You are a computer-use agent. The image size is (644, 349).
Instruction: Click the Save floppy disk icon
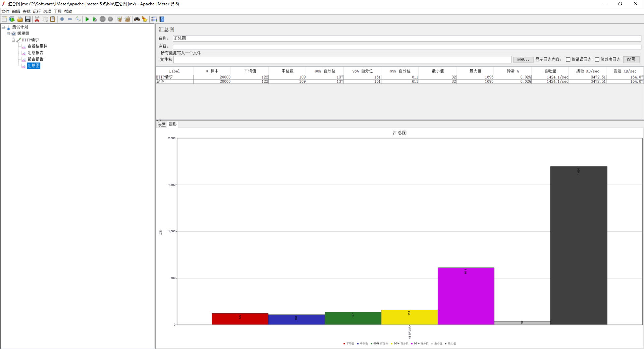(x=28, y=19)
